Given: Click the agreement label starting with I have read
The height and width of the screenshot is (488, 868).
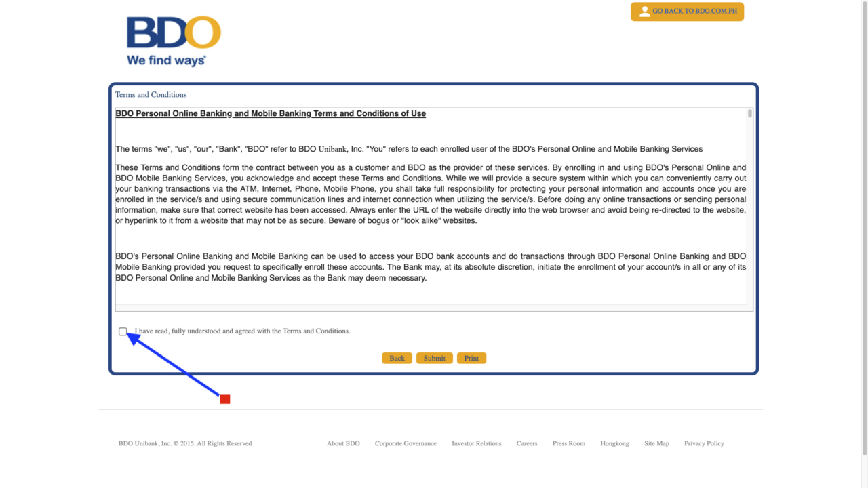Looking at the screenshot, I should point(242,331).
